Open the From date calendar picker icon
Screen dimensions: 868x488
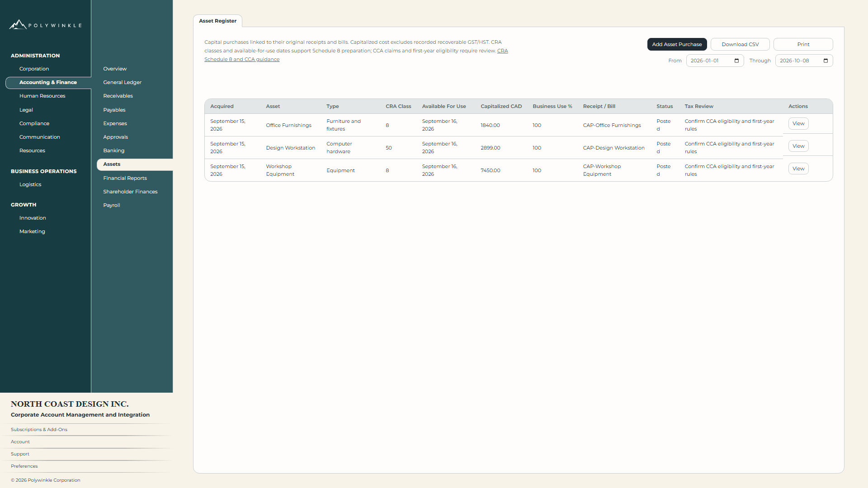tap(736, 61)
